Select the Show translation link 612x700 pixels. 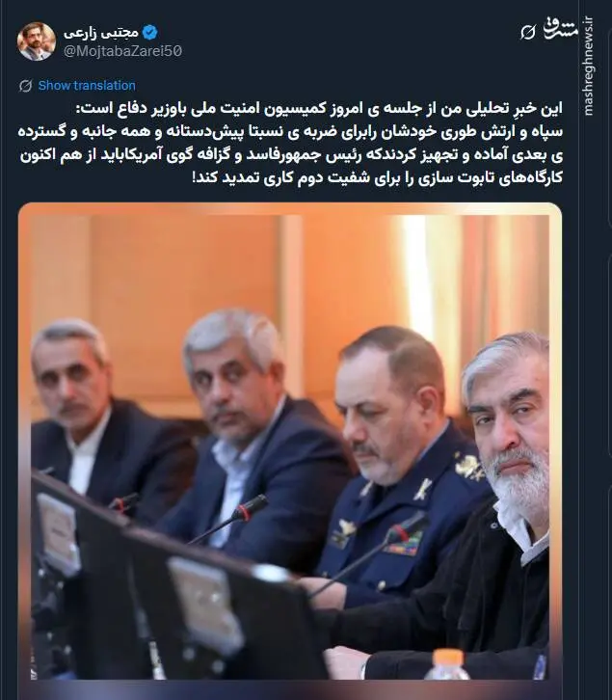tap(87, 86)
